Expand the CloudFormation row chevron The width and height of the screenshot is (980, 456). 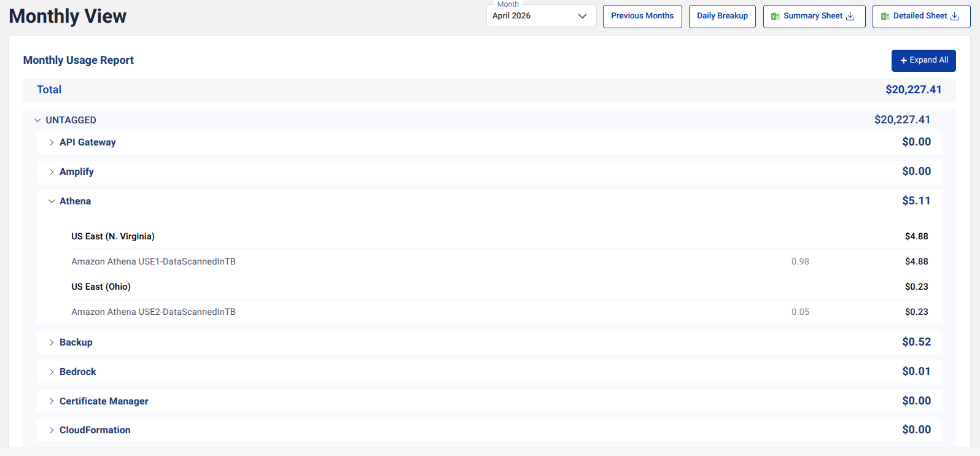point(52,430)
